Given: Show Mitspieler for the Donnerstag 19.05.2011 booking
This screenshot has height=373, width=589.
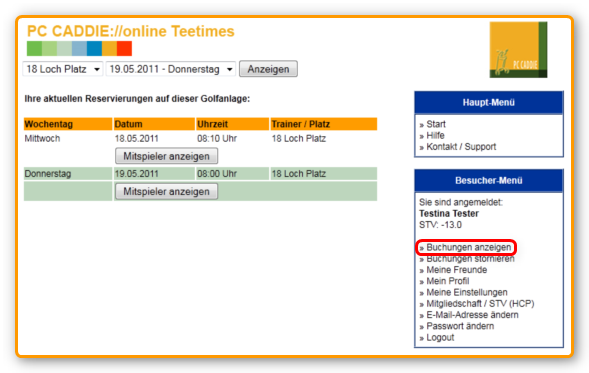Looking at the screenshot, I should (166, 192).
